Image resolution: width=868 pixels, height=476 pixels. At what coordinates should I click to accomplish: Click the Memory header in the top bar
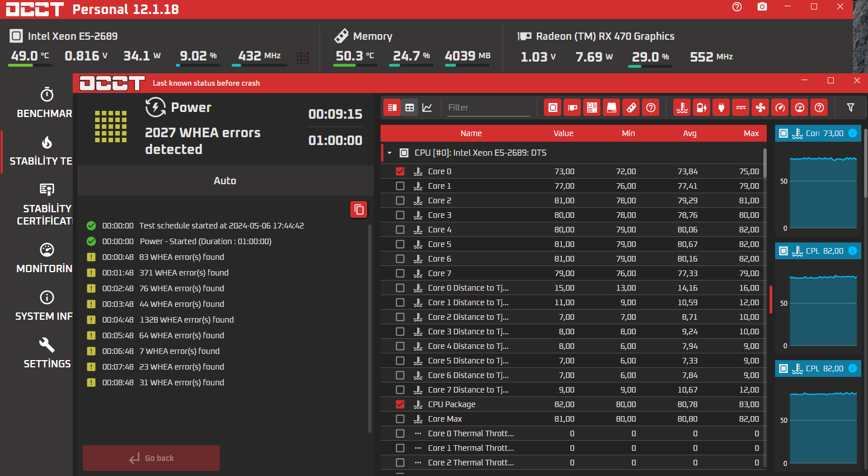coord(373,36)
